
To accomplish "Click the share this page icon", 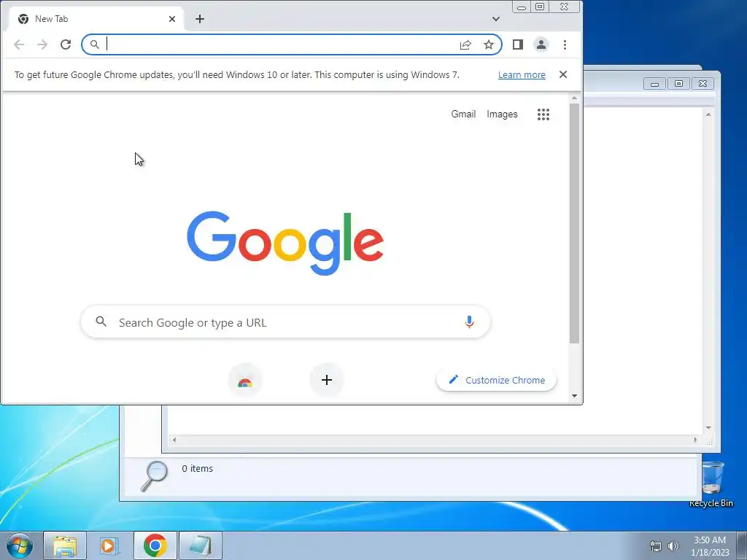I will [465, 44].
